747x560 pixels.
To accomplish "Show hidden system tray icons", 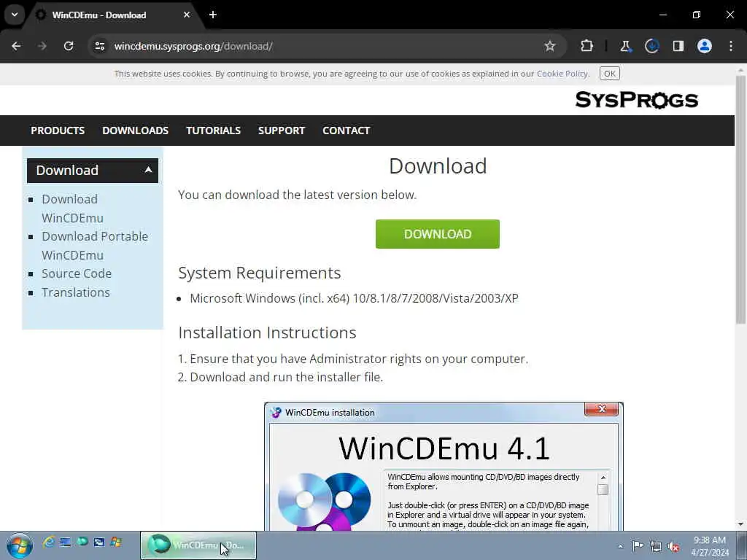I will [x=620, y=546].
